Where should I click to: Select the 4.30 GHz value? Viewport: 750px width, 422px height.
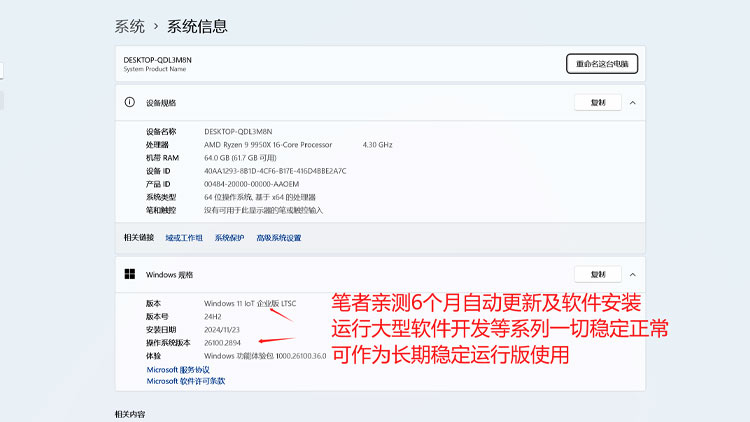tap(377, 144)
